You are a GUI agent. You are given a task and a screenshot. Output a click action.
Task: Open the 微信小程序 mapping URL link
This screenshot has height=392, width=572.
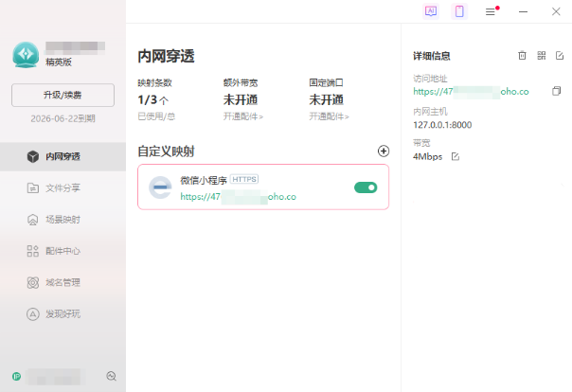[x=239, y=197]
